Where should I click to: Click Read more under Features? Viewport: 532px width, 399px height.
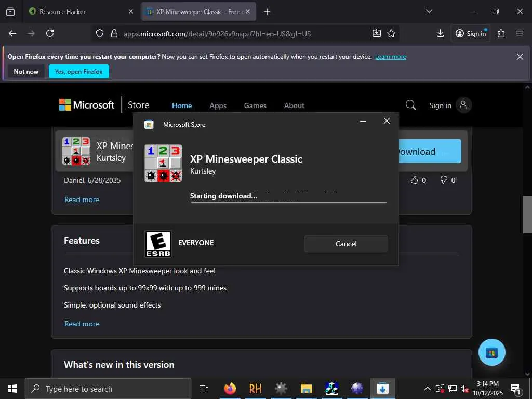[x=82, y=324]
